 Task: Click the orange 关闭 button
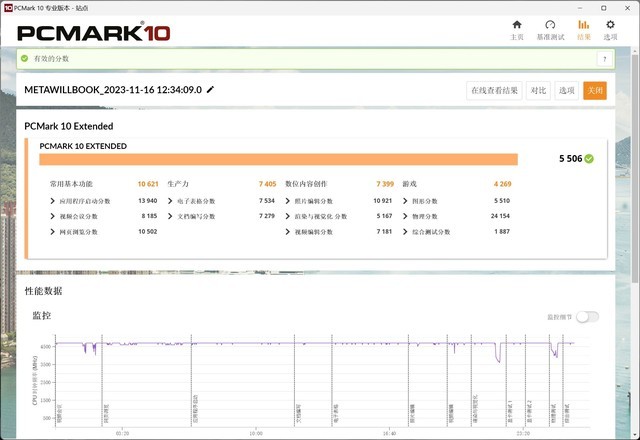coord(595,91)
